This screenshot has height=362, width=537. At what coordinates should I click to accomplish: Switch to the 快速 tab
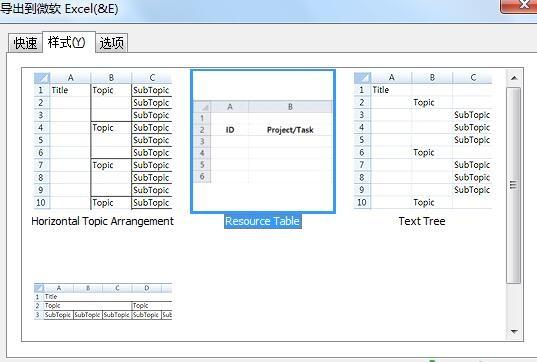(x=25, y=43)
